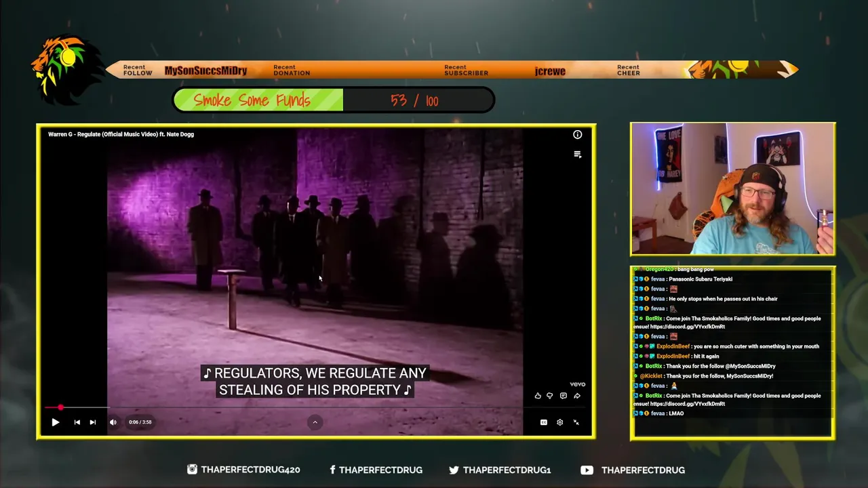868x488 pixels.
Task: Skip to previous video in player
Action: pos(77,422)
